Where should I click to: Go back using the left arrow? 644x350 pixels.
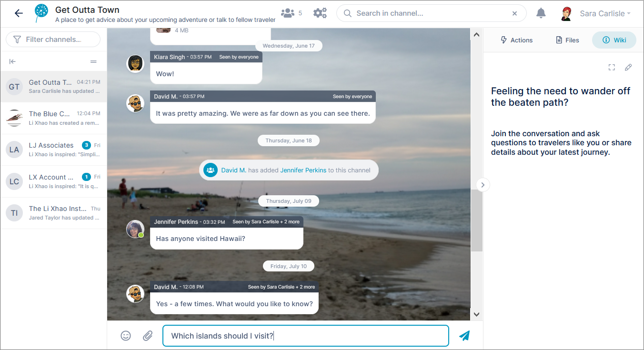pyautogui.click(x=19, y=13)
